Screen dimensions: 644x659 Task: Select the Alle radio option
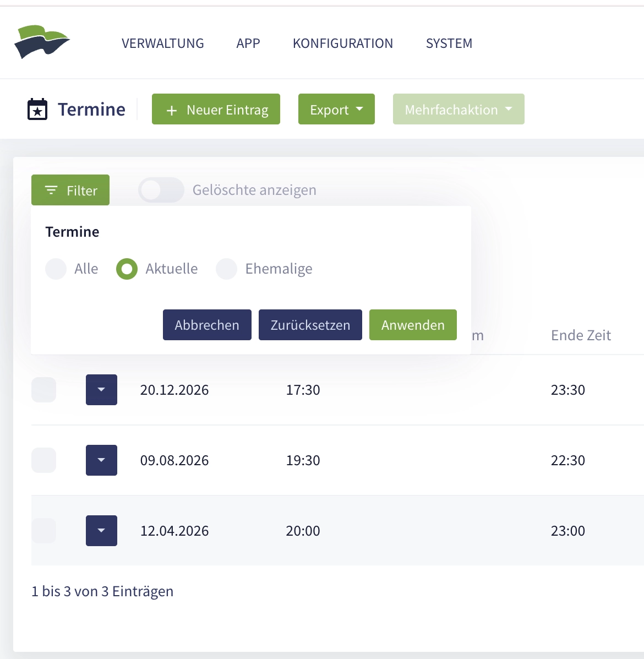click(x=56, y=269)
